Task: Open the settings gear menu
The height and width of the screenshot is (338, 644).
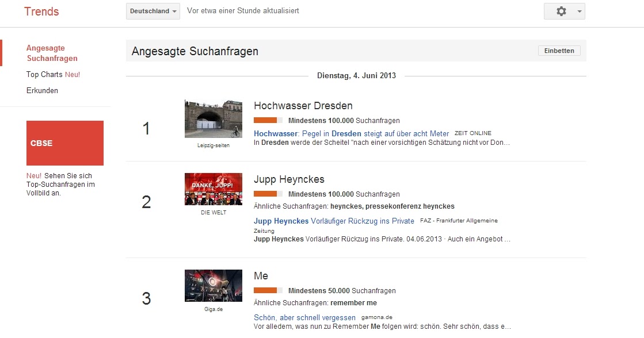Action: coord(561,11)
